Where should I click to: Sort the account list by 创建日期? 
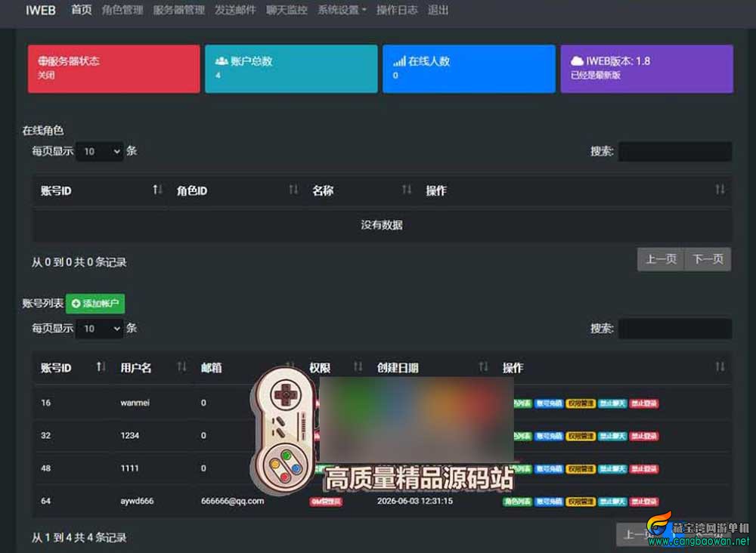coord(432,368)
